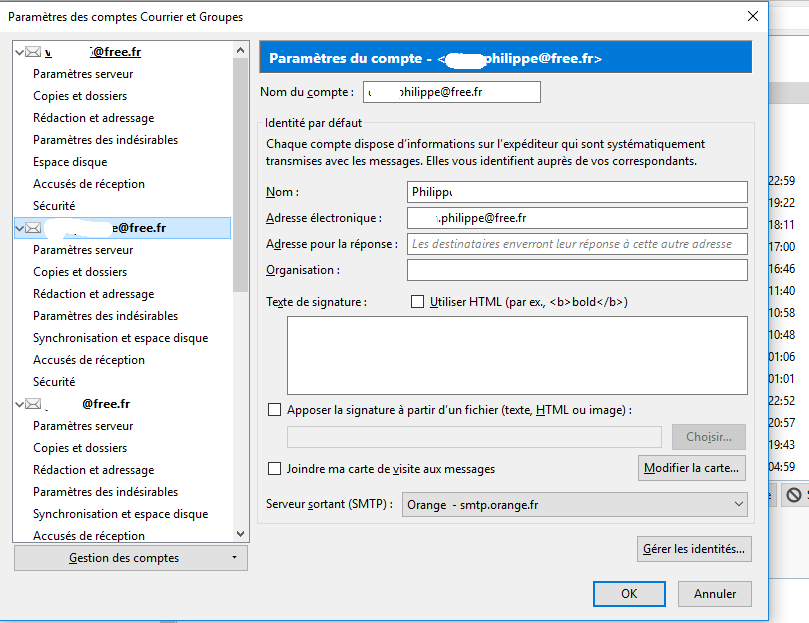Collapse the first free.fr account tree
809x623 pixels.
coord(20,51)
